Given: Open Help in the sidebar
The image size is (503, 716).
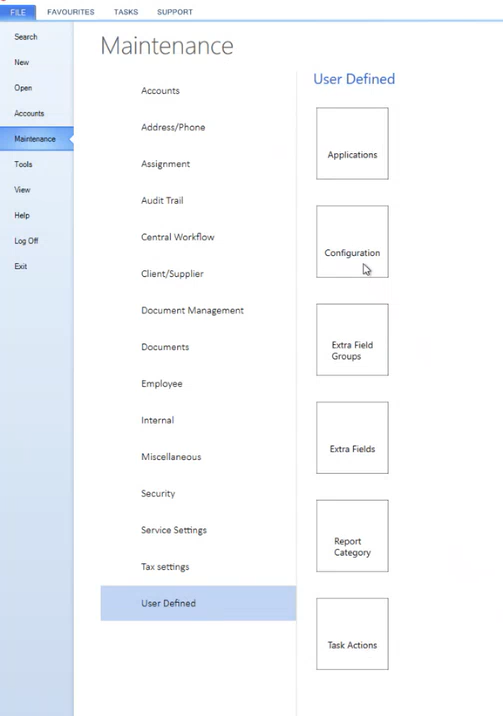Looking at the screenshot, I should click(22, 215).
